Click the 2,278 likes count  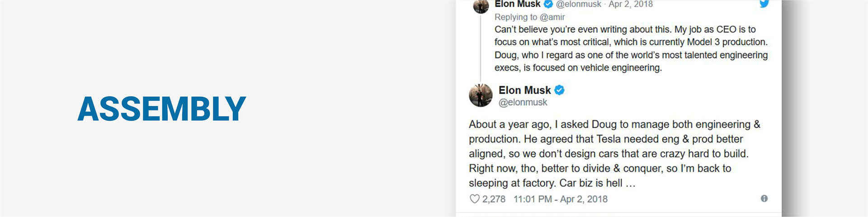coord(494,199)
